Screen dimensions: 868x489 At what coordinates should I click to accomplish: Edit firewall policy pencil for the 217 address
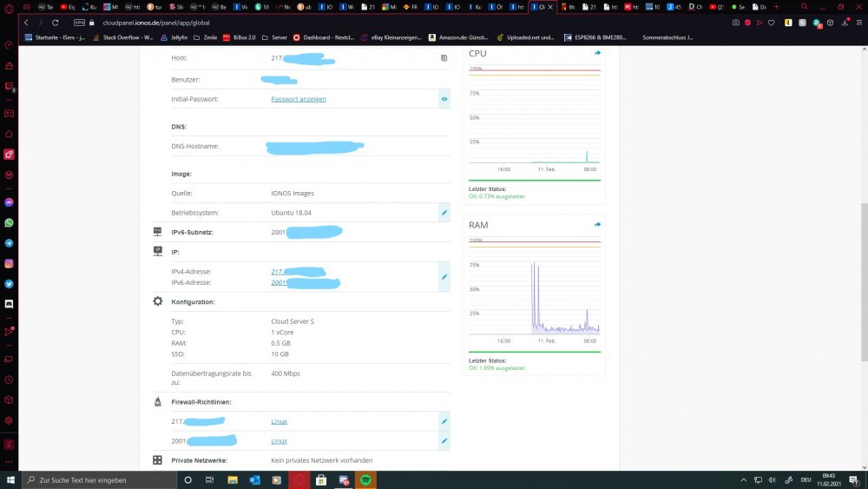[x=444, y=421]
